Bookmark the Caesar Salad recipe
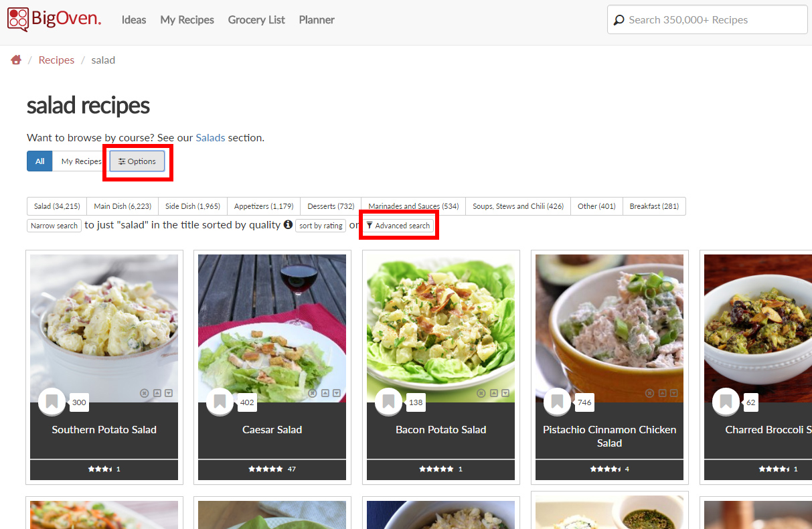812x529 pixels. [220, 402]
